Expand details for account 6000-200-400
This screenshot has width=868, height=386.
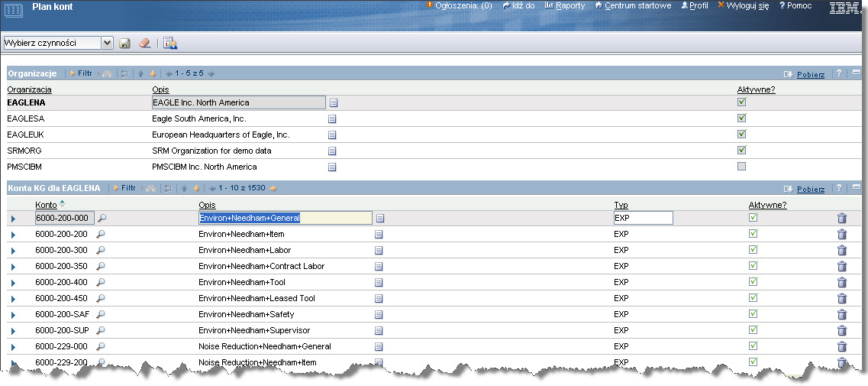coord(14,284)
